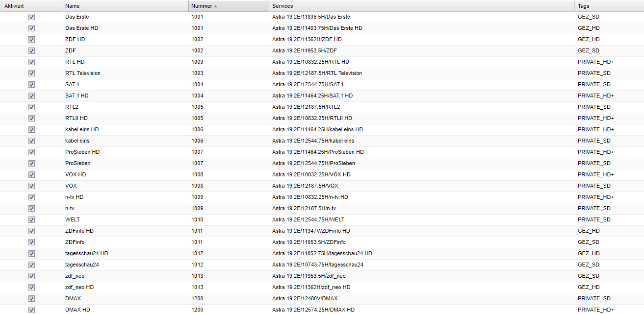Image resolution: width=644 pixels, height=314 pixels.
Task: Click the ascending sort arrow beside Nummer
Action: click(216, 6)
